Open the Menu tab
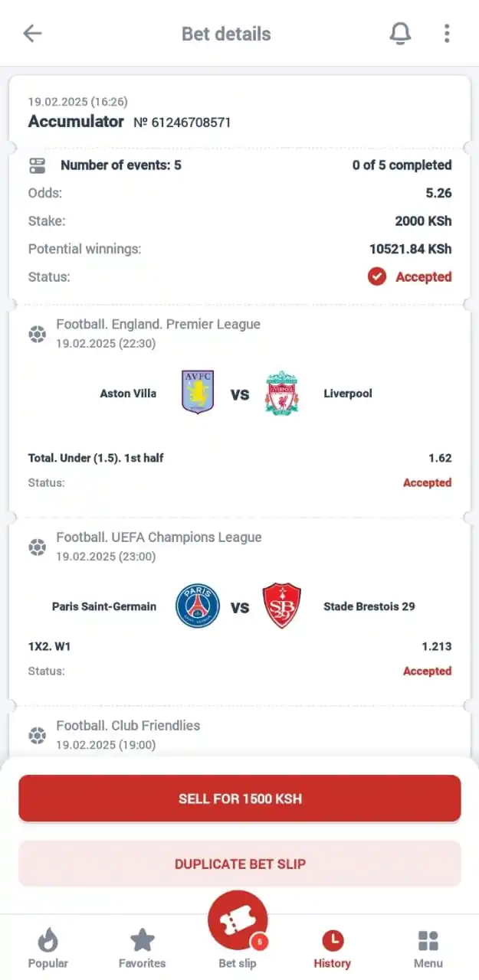The height and width of the screenshot is (980, 479). click(428, 949)
